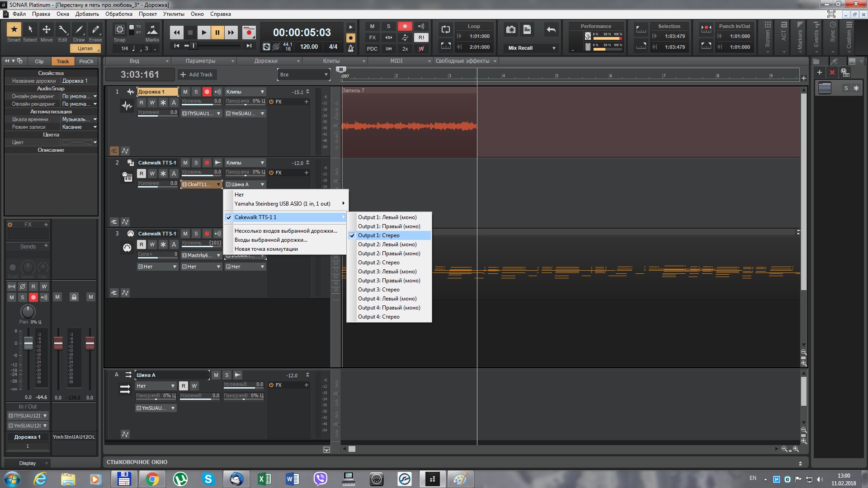The height and width of the screenshot is (488, 868).
Task: Open the Проект menu
Action: click(148, 14)
